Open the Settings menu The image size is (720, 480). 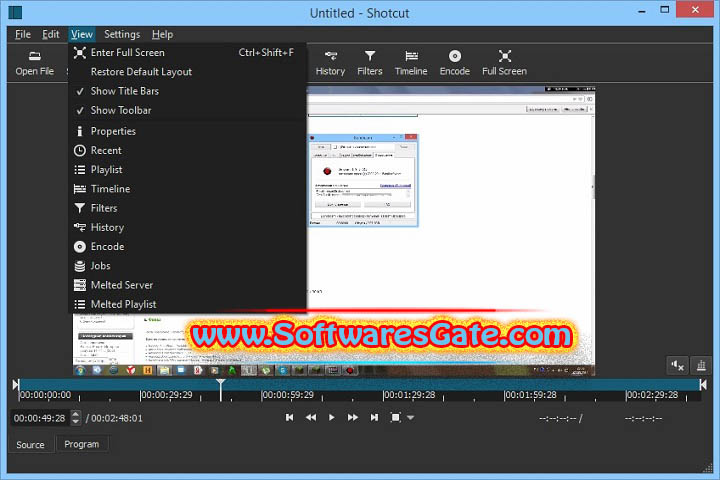coord(122,34)
